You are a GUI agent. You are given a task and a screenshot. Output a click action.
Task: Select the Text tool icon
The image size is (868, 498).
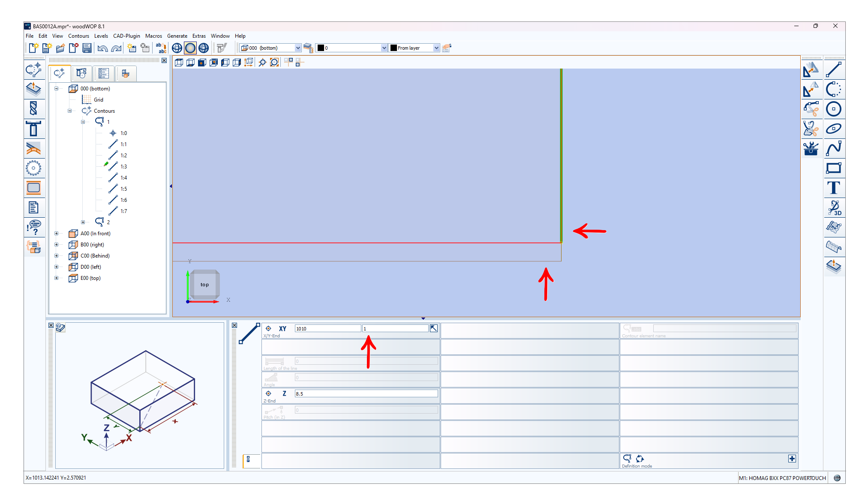point(833,188)
